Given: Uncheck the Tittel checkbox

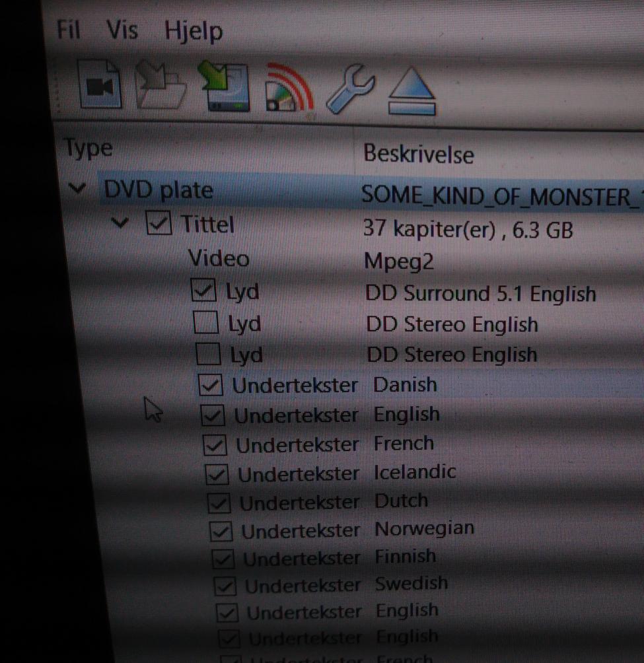Looking at the screenshot, I should pos(159,223).
